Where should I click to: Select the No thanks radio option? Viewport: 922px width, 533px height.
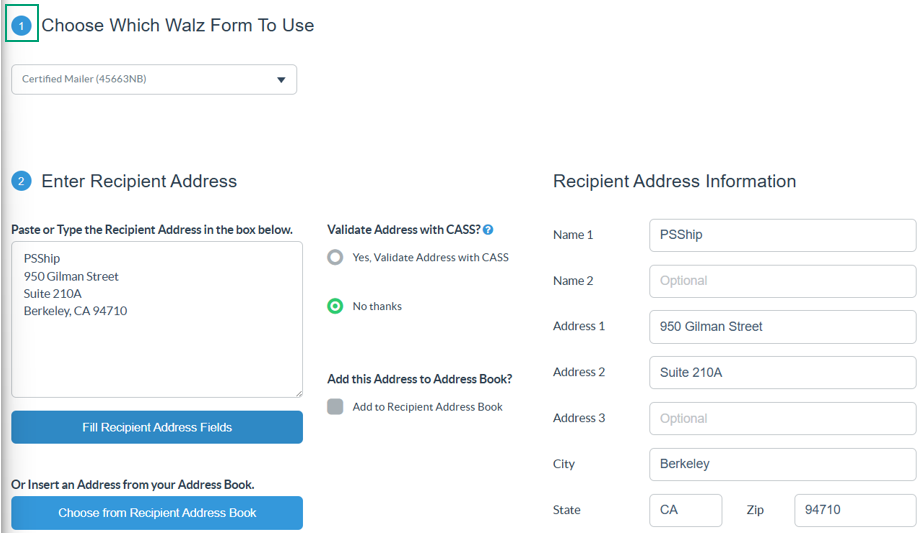click(335, 306)
